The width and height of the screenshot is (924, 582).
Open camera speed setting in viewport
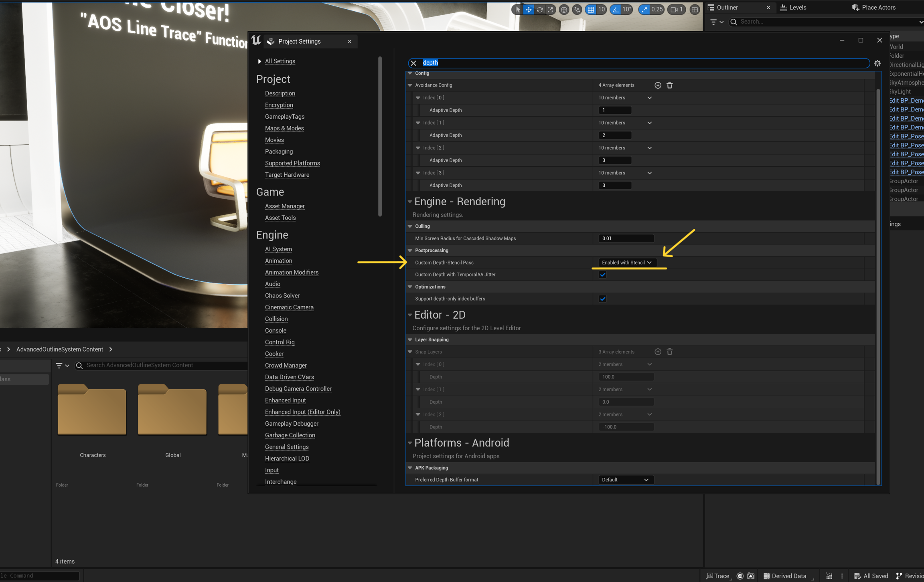click(677, 10)
